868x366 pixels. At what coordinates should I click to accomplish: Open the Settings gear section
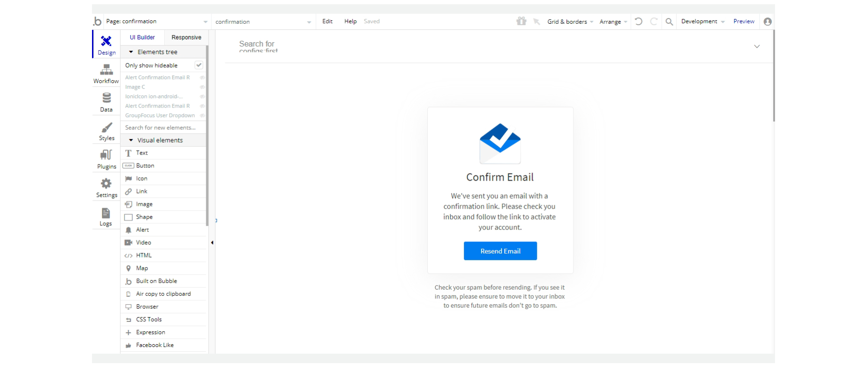106,188
